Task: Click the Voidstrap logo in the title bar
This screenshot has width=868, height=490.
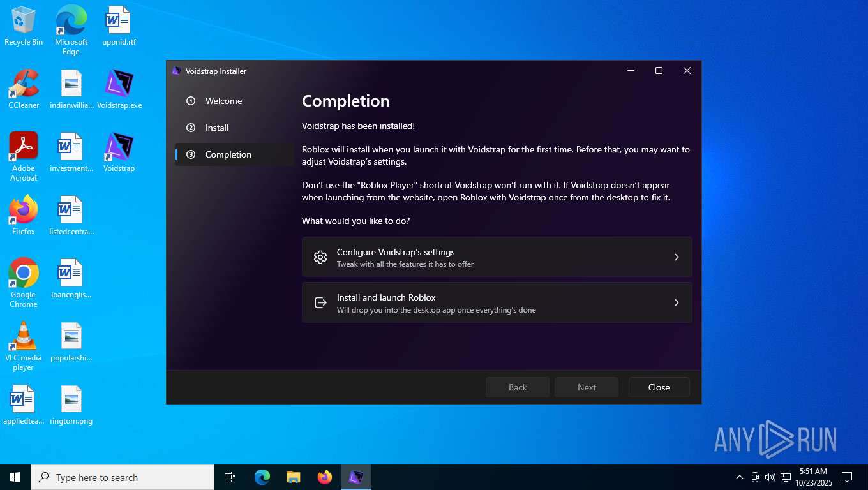Action: 177,71
